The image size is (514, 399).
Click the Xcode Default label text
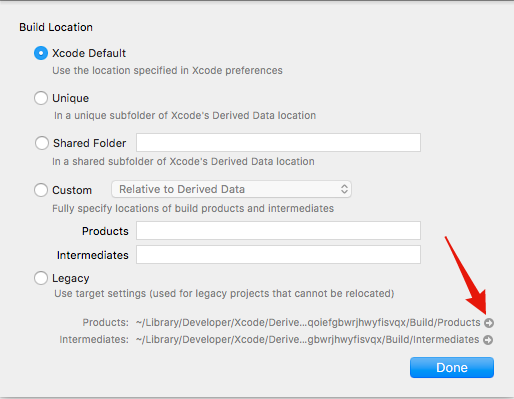coord(89,53)
